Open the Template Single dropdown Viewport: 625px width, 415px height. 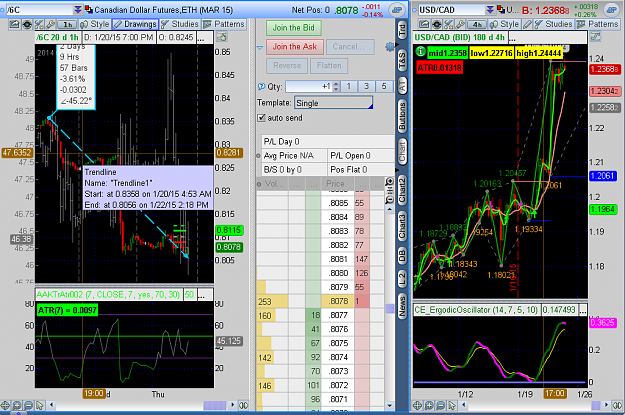tap(333, 103)
